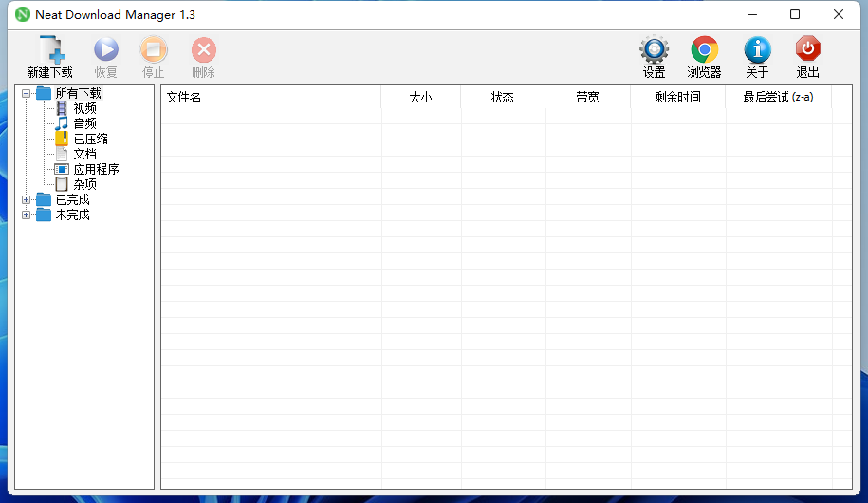This screenshot has width=868, height=503.
Task: Select the 已完成 tree label
Action: pyautogui.click(x=72, y=199)
